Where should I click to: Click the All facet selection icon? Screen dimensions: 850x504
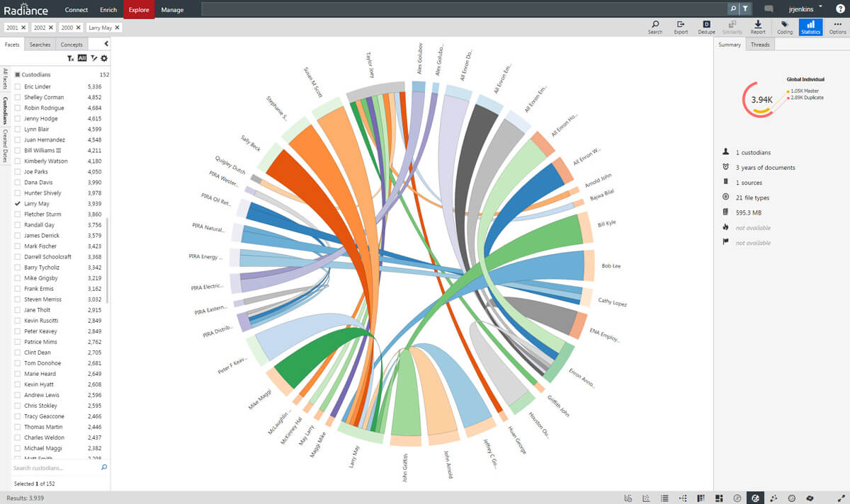pos(82,58)
